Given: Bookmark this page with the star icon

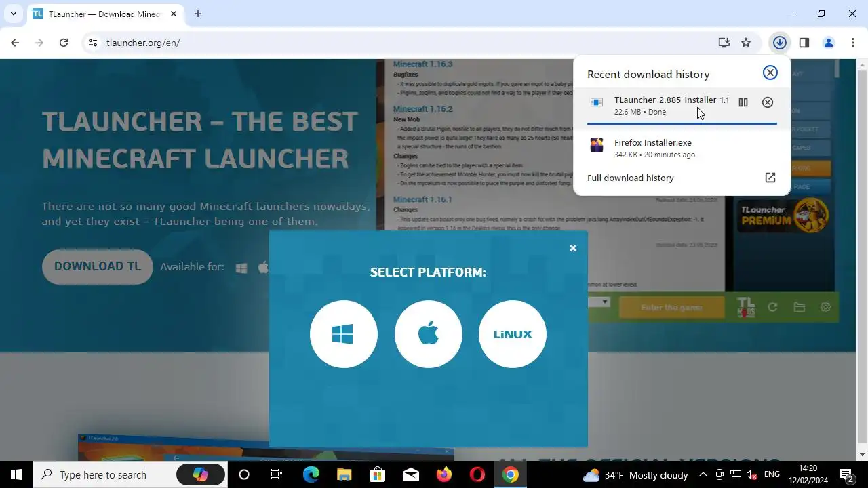Looking at the screenshot, I should [x=746, y=43].
